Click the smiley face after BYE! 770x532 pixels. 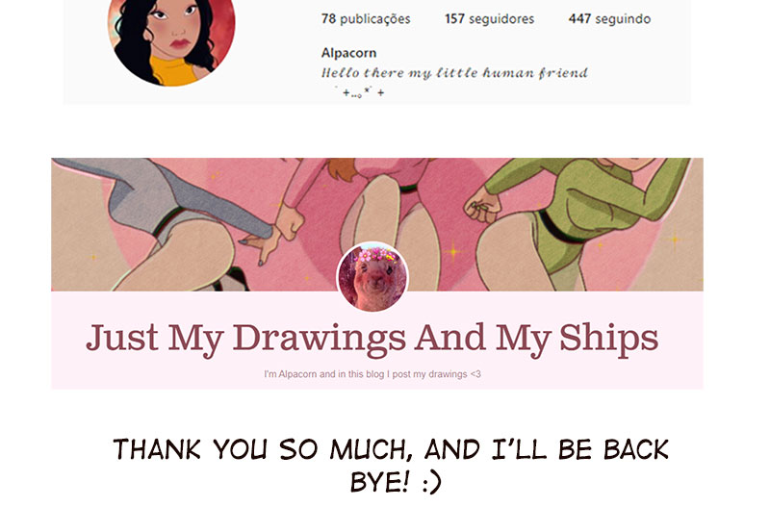(432, 483)
